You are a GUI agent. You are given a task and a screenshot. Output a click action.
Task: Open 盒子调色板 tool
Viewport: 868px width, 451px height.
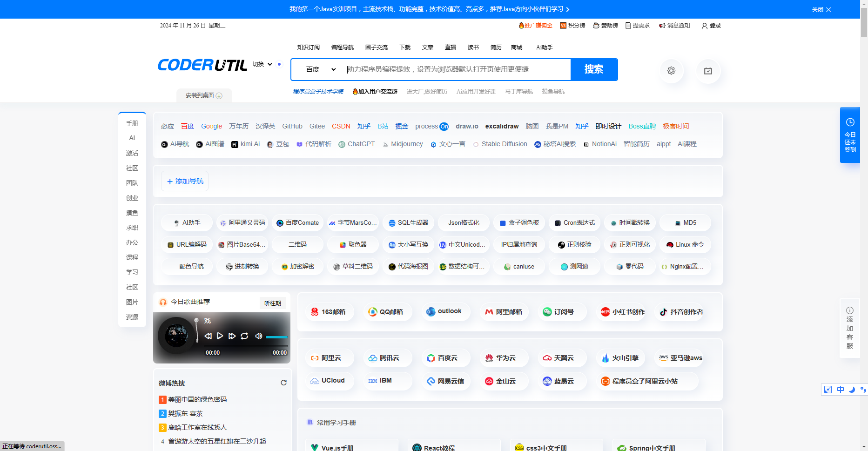[519, 223]
